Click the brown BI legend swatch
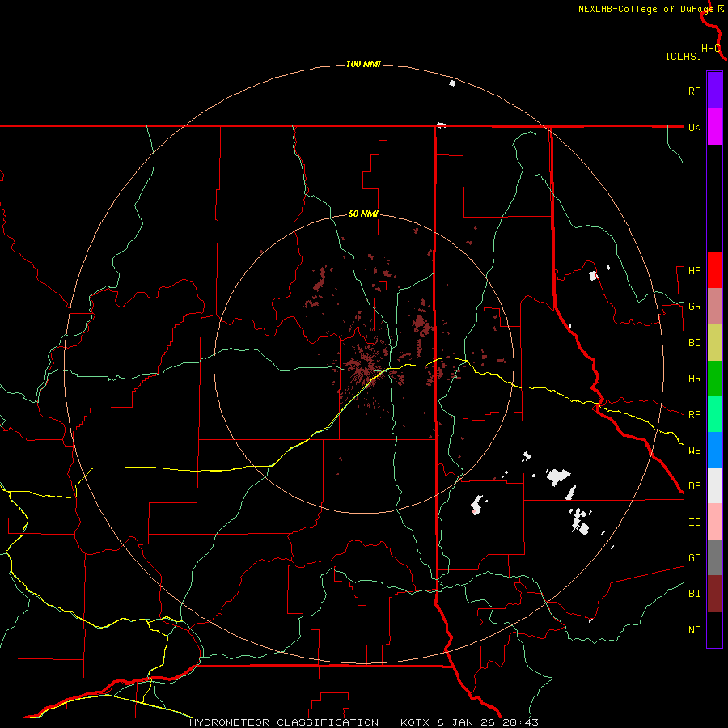 point(714,594)
